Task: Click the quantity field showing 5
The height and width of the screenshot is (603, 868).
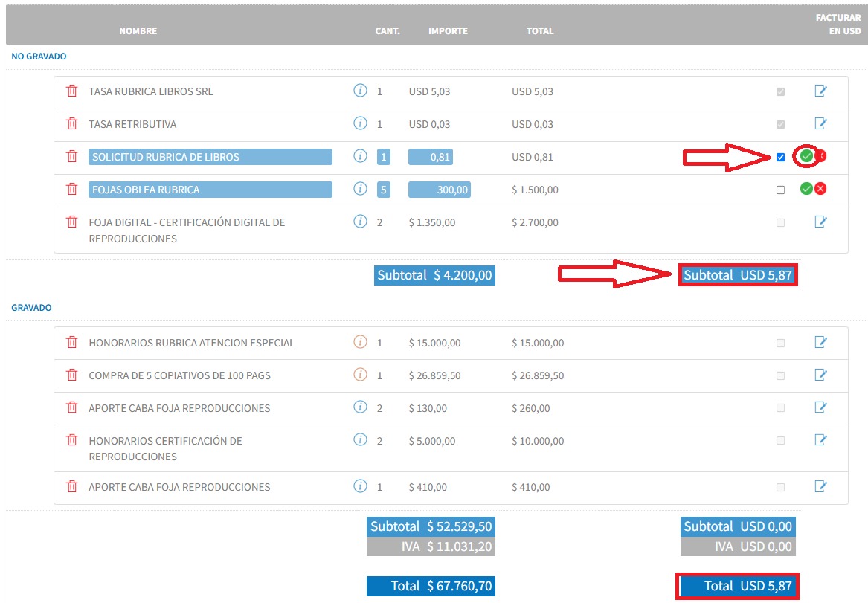Action: 384,190
